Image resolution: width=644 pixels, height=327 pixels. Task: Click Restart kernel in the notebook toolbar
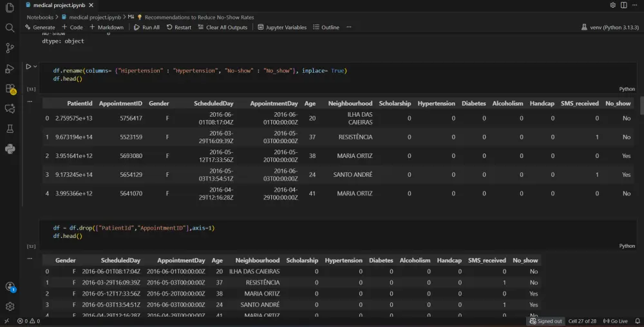(179, 28)
